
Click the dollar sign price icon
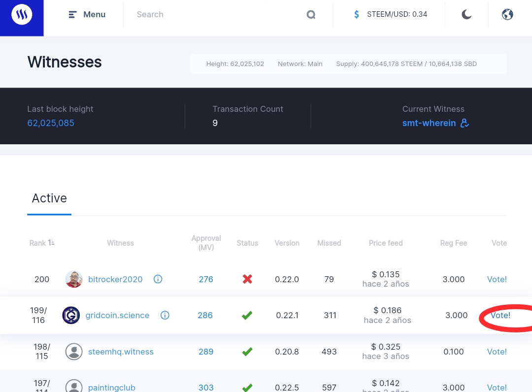click(x=356, y=14)
